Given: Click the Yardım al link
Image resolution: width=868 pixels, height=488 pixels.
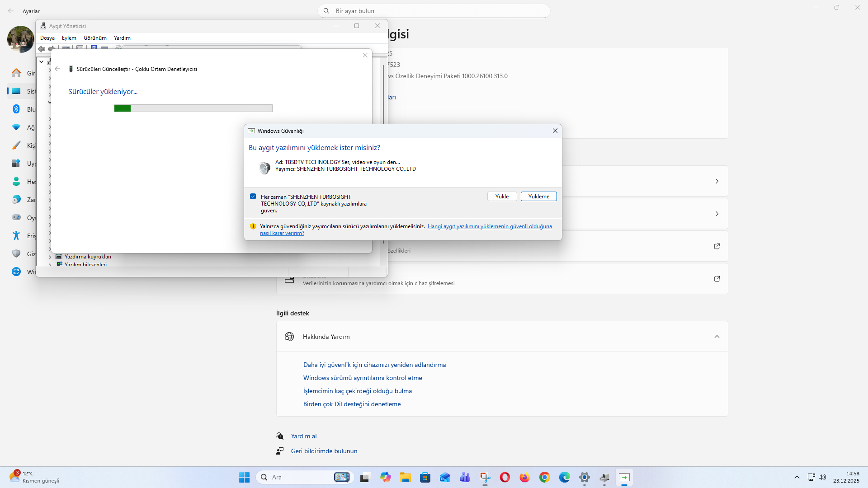Looking at the screenshot, I should pyautogui.click(x=304, y=436).
